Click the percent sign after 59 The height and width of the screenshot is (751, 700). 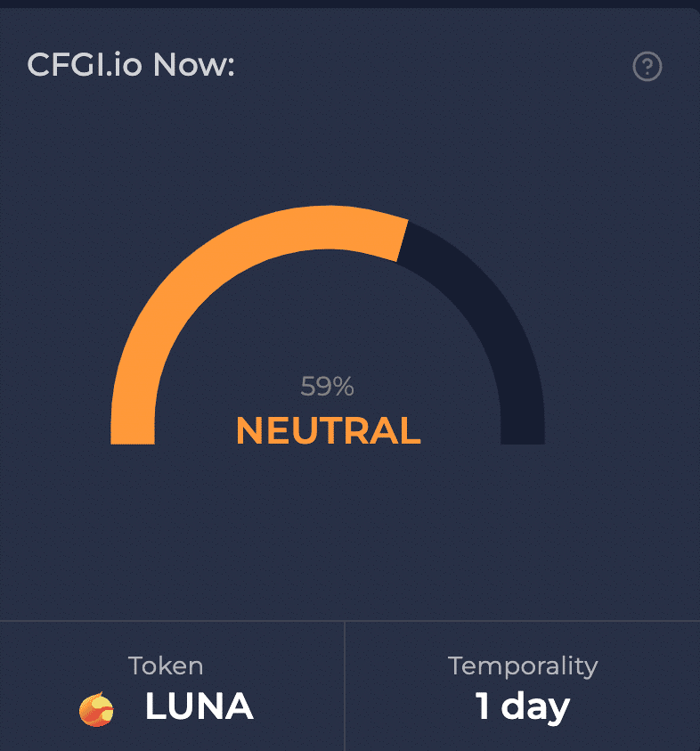point(345,387)
